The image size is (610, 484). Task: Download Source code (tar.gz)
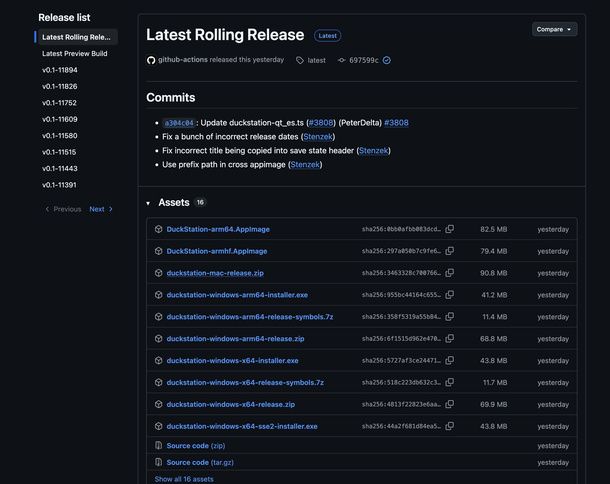[200, 462]
